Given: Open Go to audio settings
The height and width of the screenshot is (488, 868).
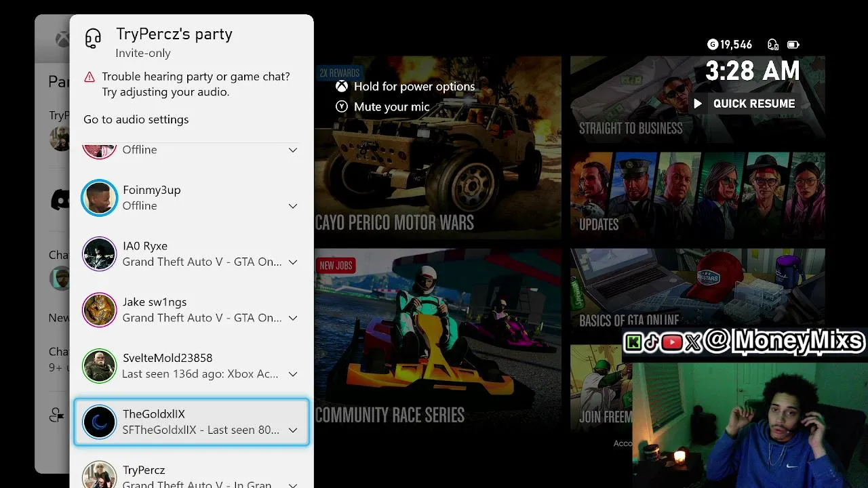Looking at the screenshot, I should point(136,119).
